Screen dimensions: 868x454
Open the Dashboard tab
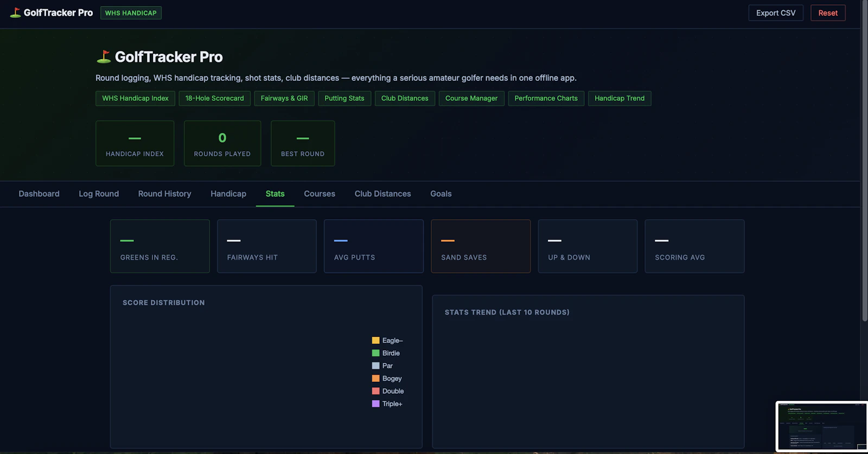[39, 194]
